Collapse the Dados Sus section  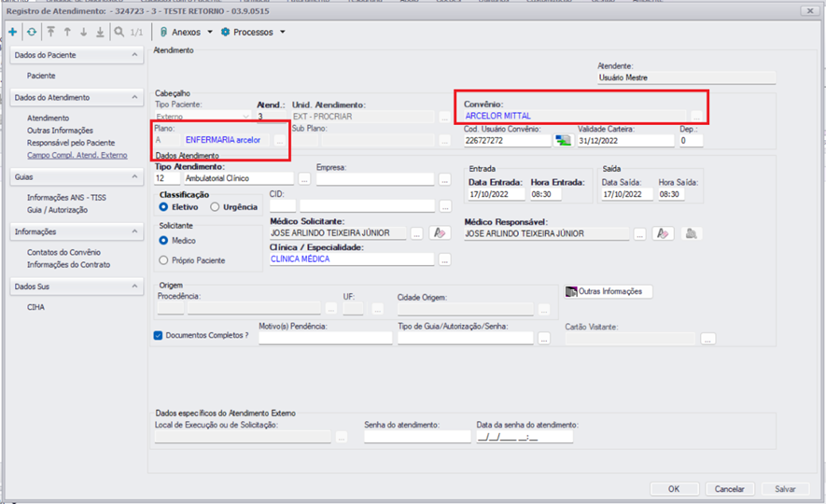click(x=134, y=287)
